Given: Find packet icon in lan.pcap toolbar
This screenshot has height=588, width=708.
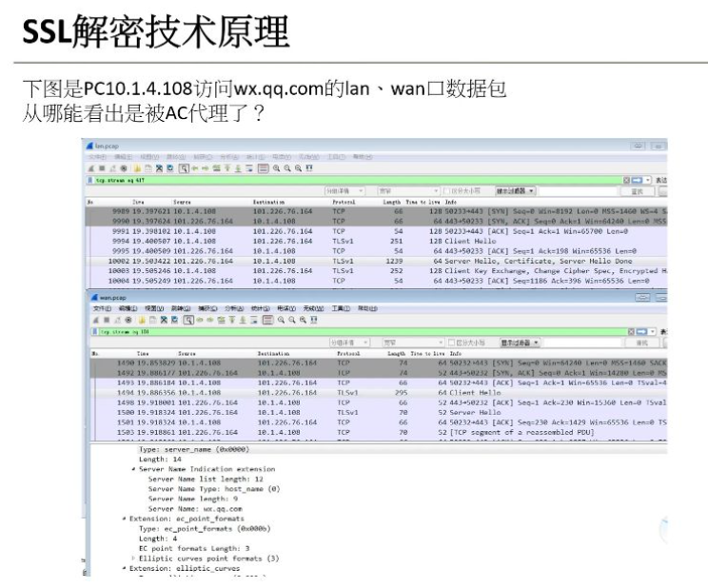Looking at the screenshot, I should click(184, 168).
